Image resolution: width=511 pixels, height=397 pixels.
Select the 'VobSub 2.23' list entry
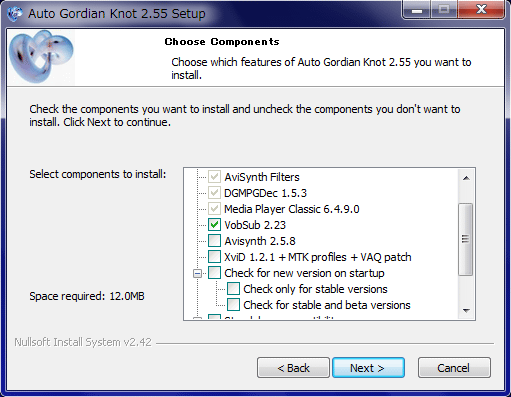coord(255,225)
